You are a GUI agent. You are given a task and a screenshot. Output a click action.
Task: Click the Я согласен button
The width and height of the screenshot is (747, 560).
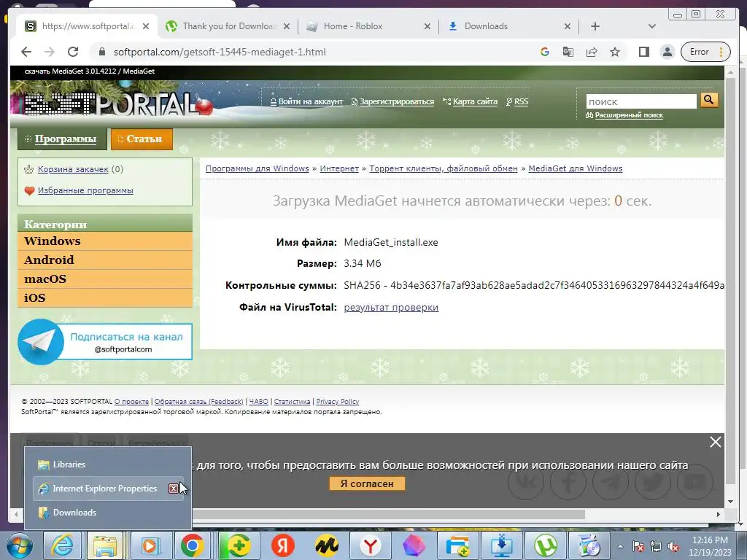(x=367, y=484)
